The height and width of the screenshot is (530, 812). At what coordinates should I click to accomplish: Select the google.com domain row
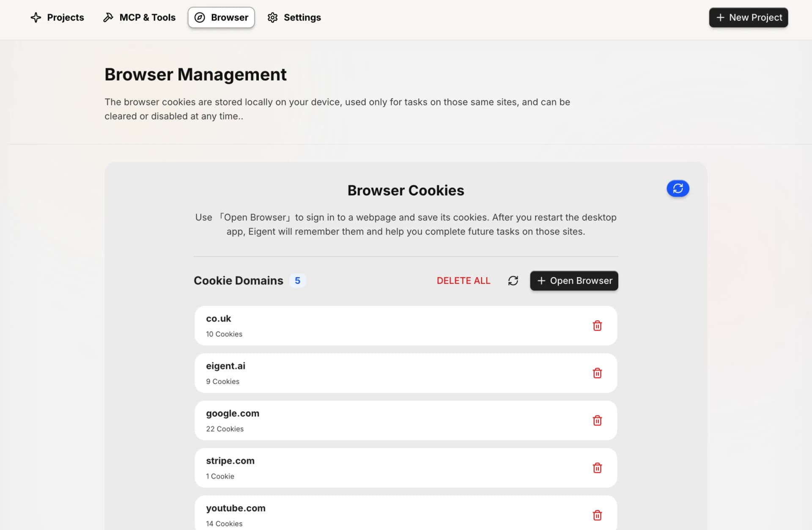381,420
